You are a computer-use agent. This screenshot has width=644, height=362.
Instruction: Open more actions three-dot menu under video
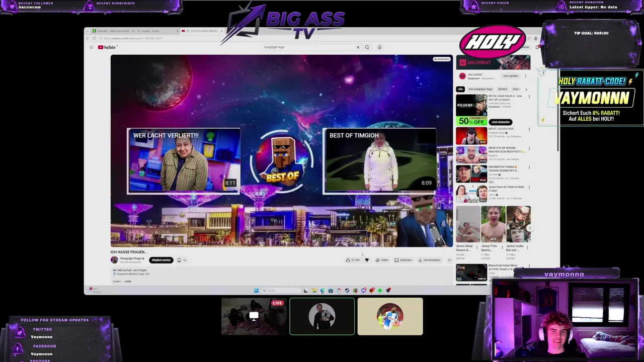[449, 260]
